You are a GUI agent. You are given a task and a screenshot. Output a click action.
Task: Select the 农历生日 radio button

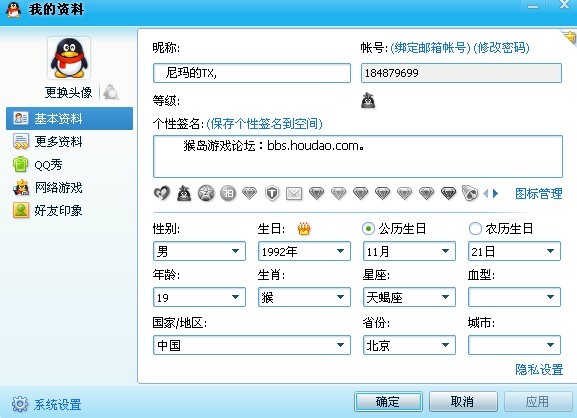pyautogui.click(x=475, y=229)
